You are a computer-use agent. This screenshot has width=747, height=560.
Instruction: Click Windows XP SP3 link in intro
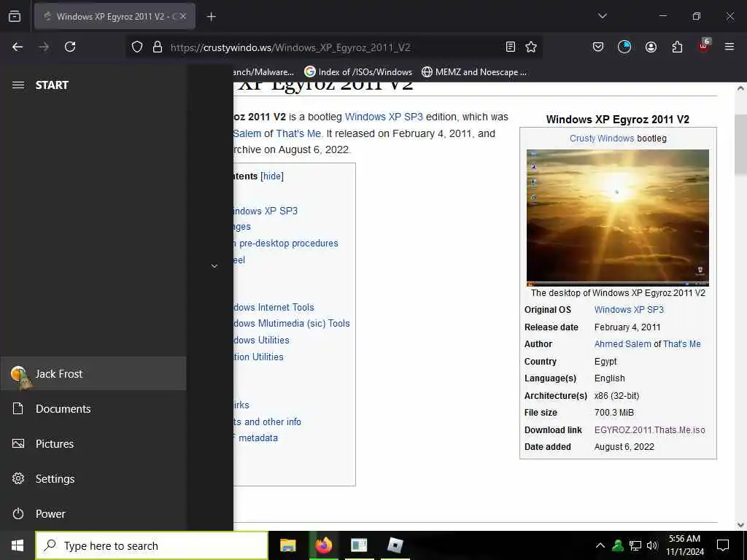[x=384, y=117]
